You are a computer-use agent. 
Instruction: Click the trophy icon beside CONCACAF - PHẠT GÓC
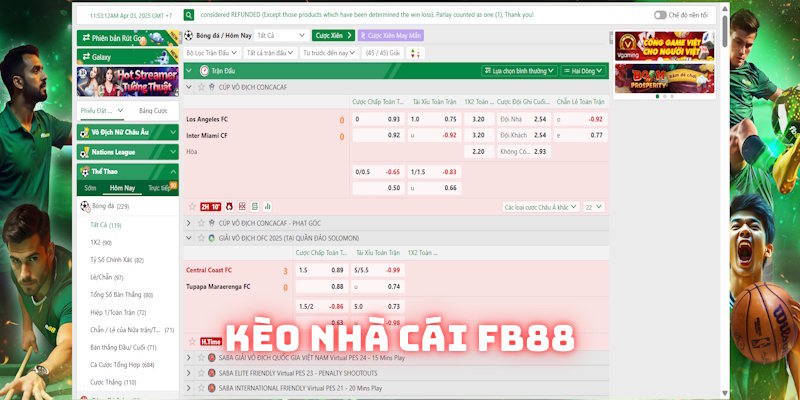pos(212,223)
